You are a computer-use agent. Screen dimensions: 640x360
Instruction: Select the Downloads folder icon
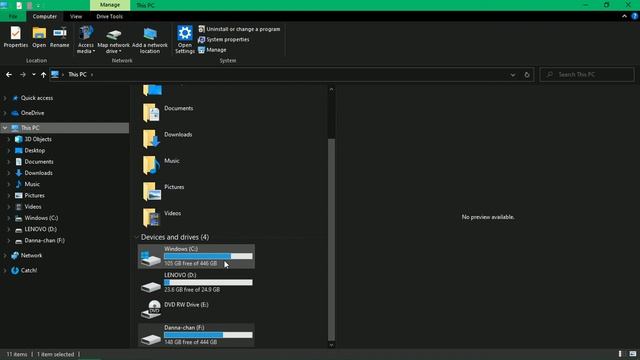point(151,138)
